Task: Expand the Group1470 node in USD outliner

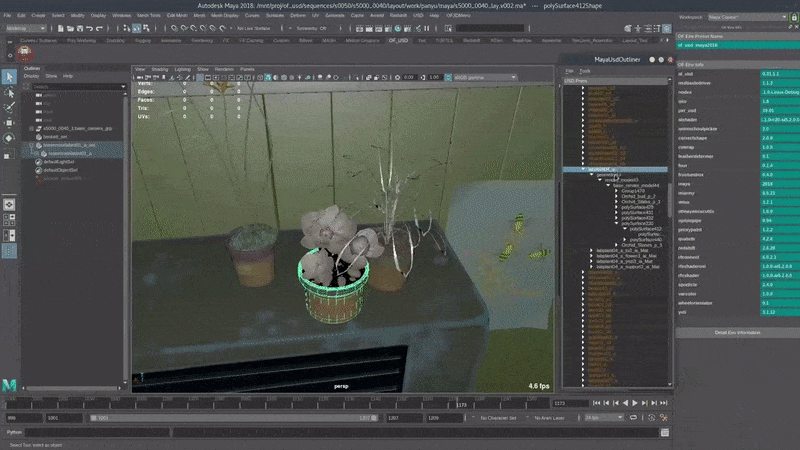Action: [616, 190]
